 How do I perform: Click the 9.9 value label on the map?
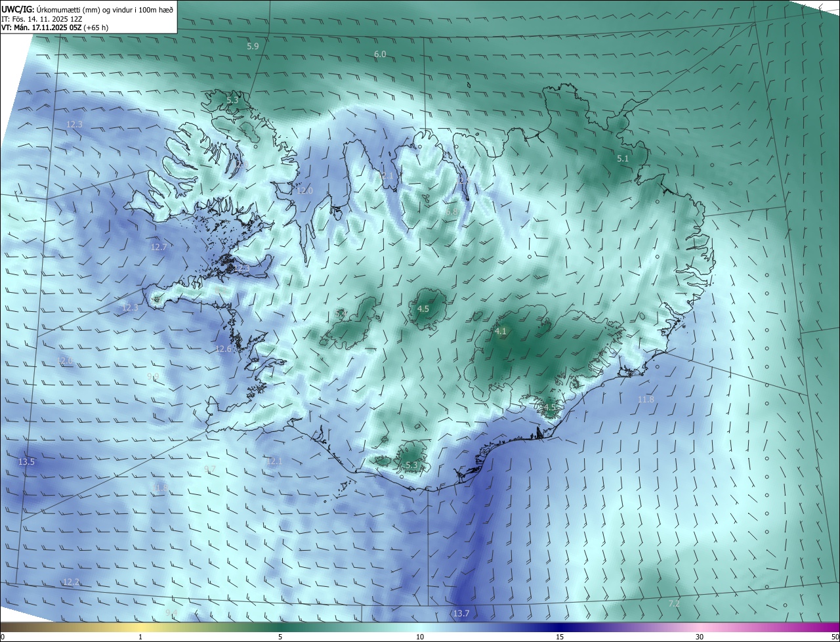pyautogui.click(x=153, y=377)
